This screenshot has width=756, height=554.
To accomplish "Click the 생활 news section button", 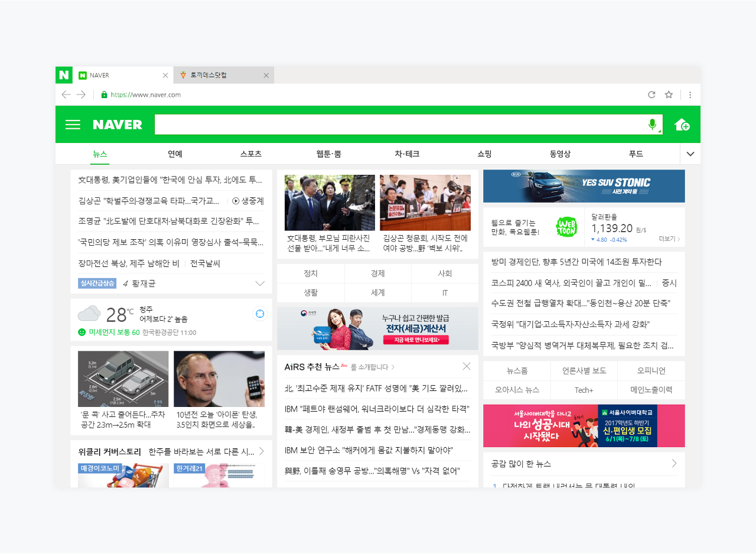I will (311, 293).
